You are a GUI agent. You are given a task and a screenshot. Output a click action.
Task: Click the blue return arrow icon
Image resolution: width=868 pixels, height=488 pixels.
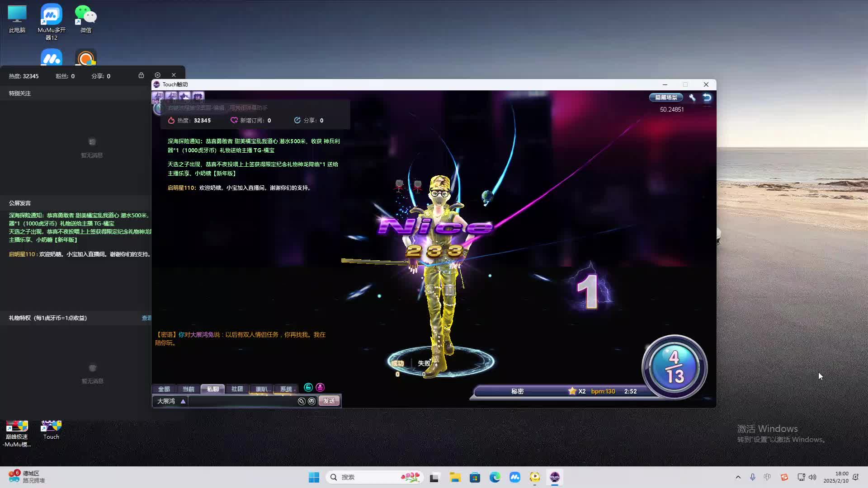point(707,97)
